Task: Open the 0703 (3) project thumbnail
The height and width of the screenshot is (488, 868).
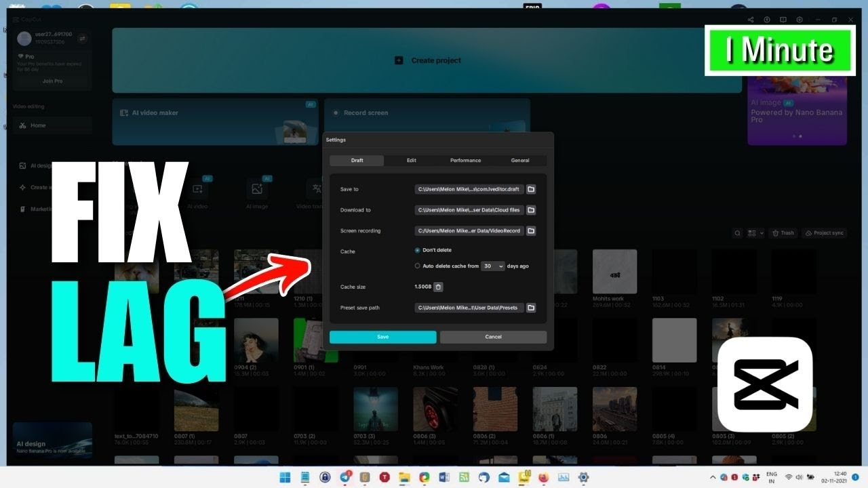Action: point(376,409)
